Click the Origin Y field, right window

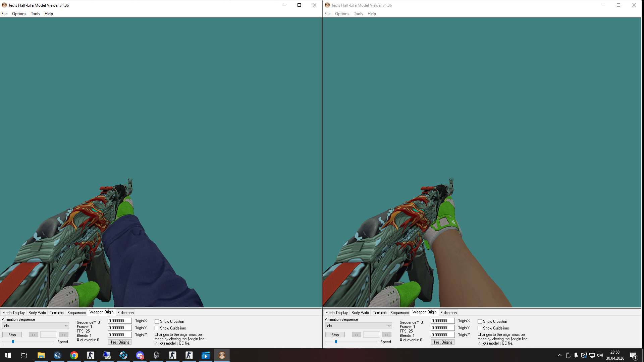point(443,328)
